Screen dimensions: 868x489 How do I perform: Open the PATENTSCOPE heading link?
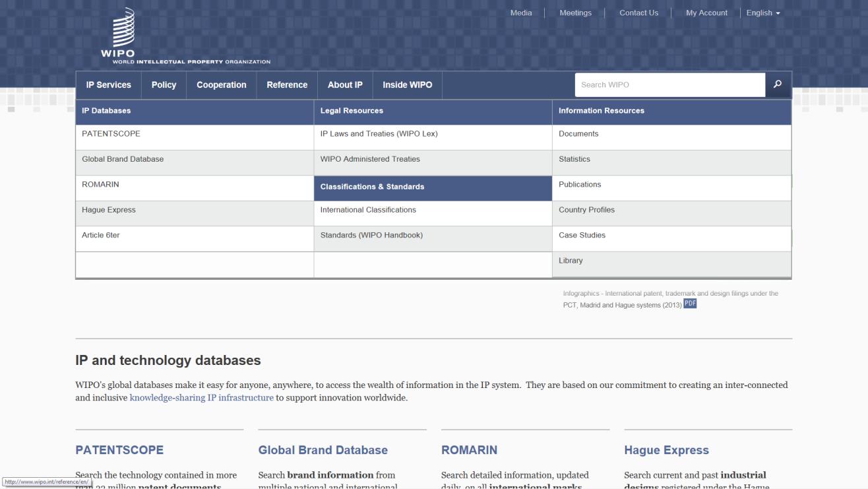point(119,451)
